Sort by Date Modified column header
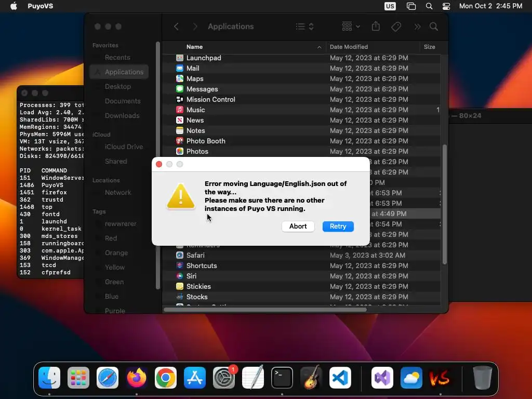532x399 pixels. point(349,47)
